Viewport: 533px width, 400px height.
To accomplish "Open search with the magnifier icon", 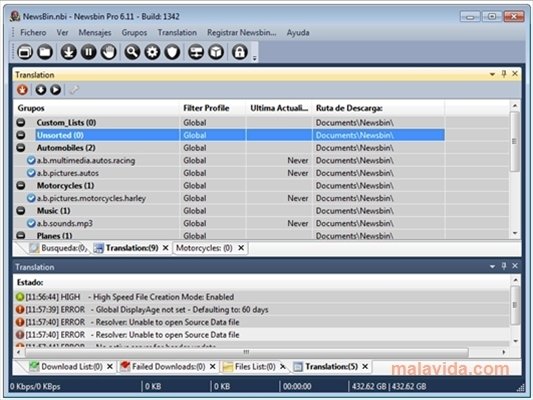I will pyautogui.click(x=132, y=52).
